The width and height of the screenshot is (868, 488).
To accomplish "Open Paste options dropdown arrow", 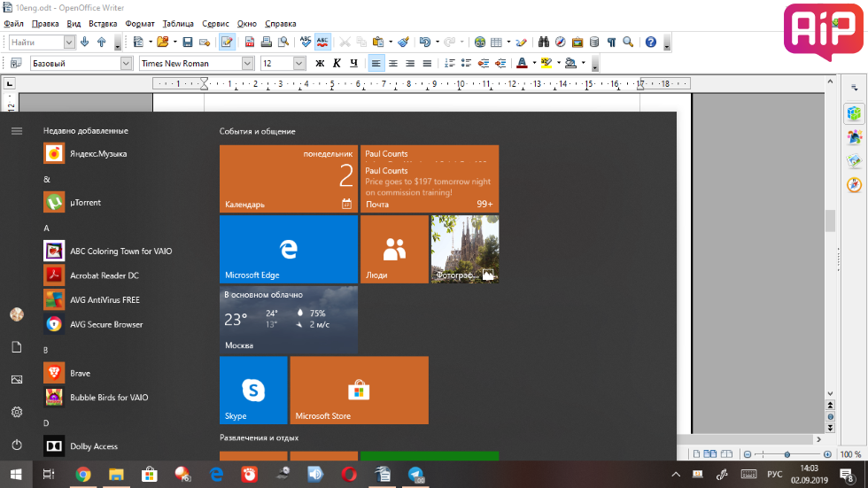I will coord(391,42).
